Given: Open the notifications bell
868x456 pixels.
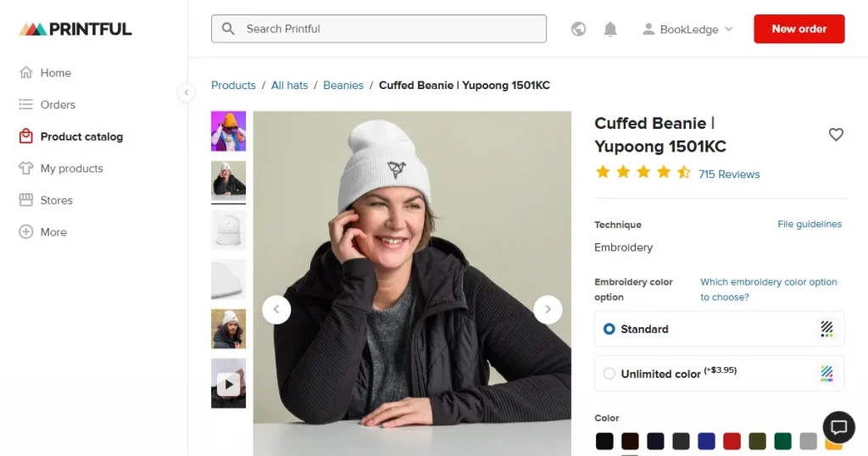Looking at the screenshot, I should (610, 29).
